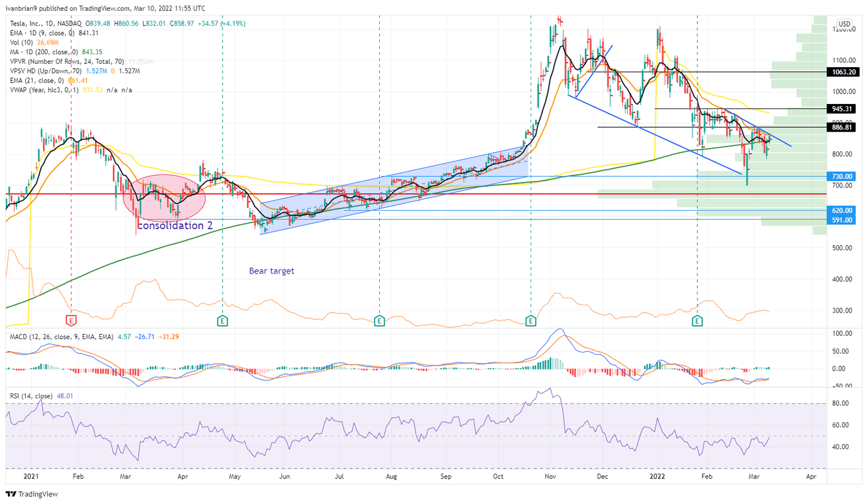Select the MA 200 indicator legend
The height and width of the screenshot is (504, 868).
click(x=55, y=52)
